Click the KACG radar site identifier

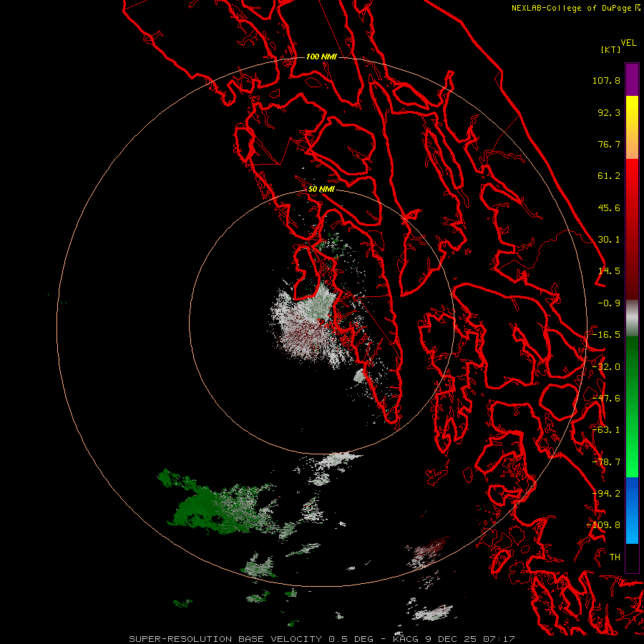(407, 639)
